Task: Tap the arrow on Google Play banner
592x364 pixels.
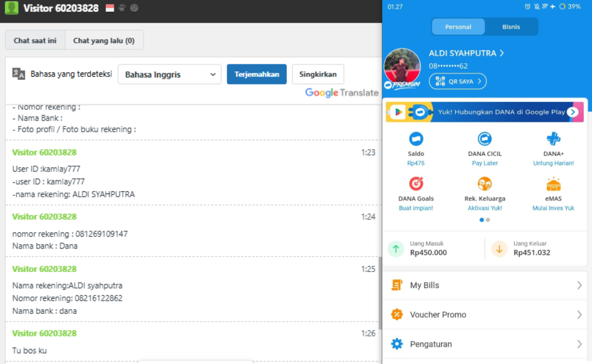Action: click(x=572, y=112)
